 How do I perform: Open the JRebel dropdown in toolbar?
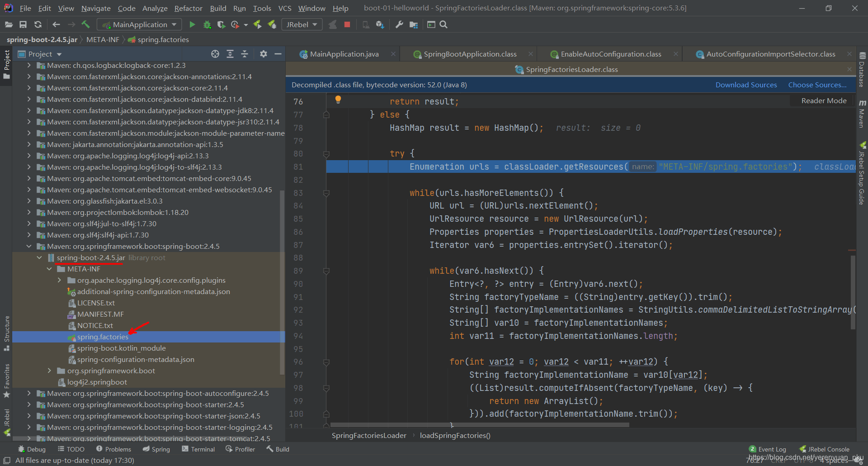[302, 24]
